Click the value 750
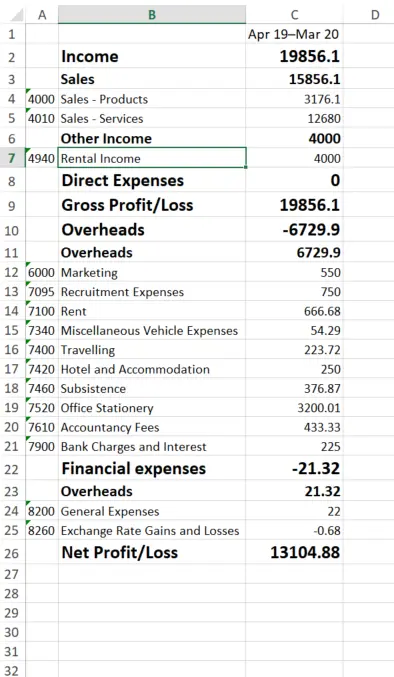 [294, 292]
